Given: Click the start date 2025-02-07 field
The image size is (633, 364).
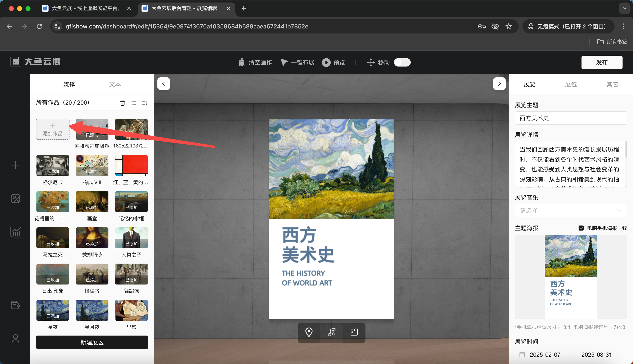Looking at the screenshot, I should click(x=545, y=355).
